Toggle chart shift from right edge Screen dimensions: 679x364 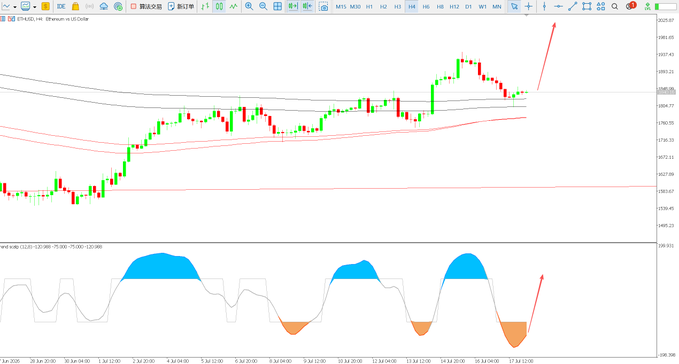point(307,6)
